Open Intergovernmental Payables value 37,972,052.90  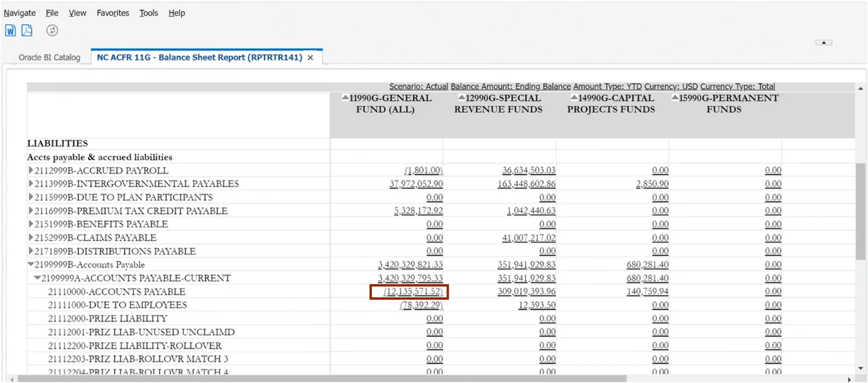click(416, 184)
